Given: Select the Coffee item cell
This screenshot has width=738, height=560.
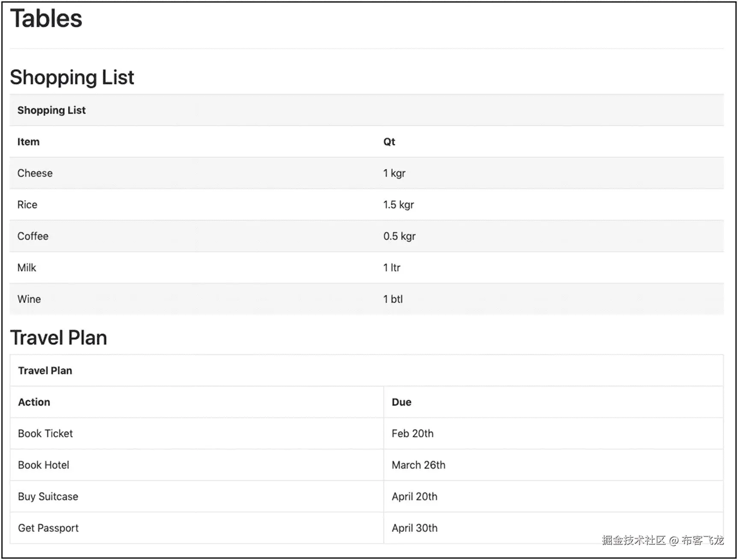Looking at the screenshot, I should (33, 236).
